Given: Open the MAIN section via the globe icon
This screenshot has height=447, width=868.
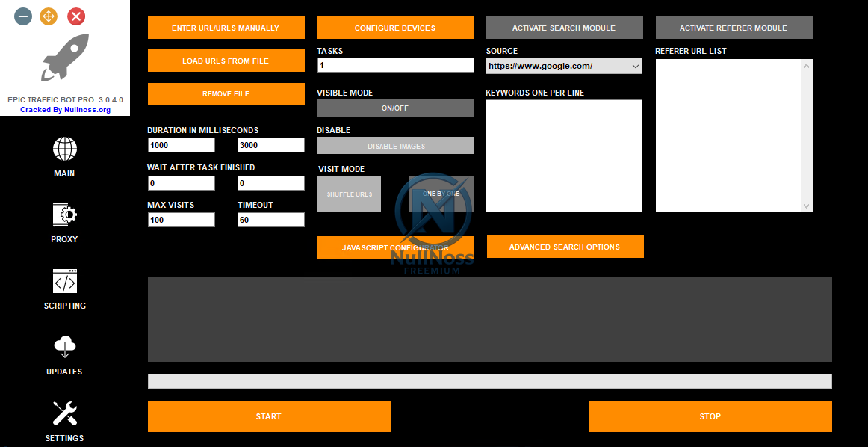Looking at the screenshot, I should point(64,149).
